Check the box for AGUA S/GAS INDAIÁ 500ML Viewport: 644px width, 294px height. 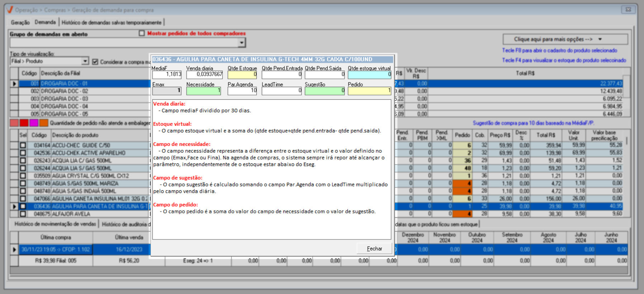23,191
